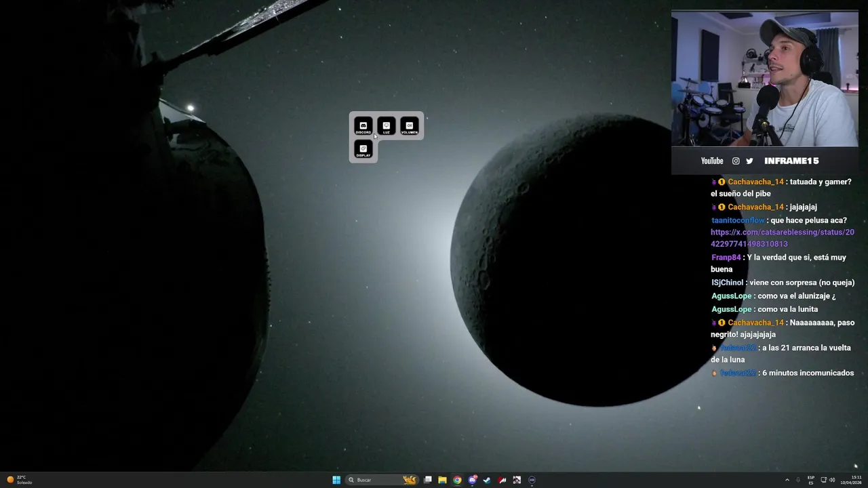Open the clock and date 15:11
868x488 pixels.
point(851,480)
